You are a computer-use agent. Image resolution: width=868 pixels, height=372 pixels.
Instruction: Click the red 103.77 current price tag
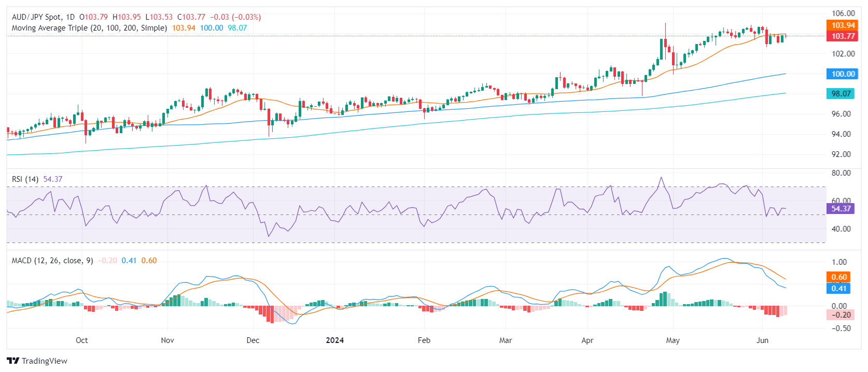tap(842, 36)
